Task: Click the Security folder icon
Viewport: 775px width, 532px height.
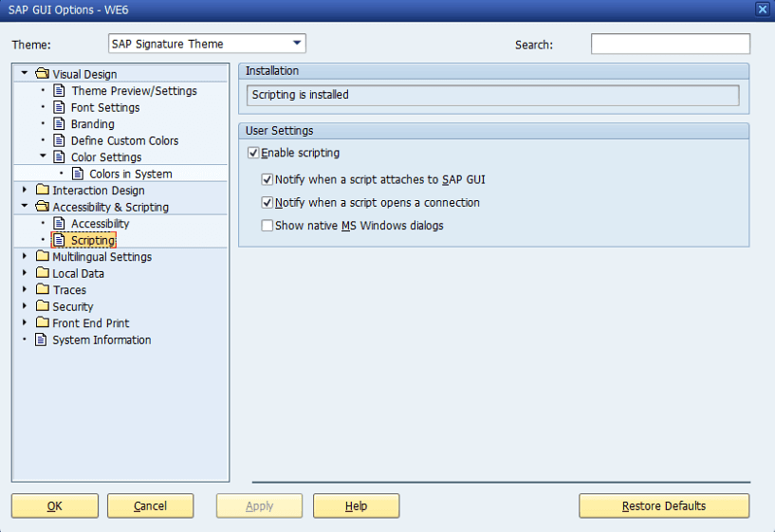Action: click(x=43, y=306)
